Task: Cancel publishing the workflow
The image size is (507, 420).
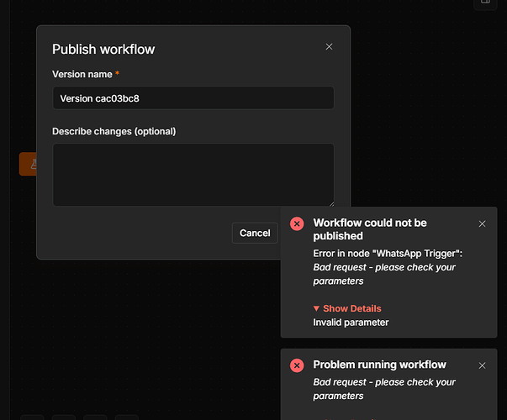Action: (255, 233)
